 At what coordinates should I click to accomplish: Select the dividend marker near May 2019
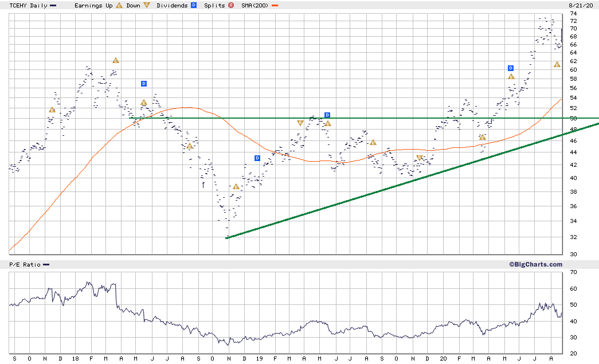pos(327,115)
